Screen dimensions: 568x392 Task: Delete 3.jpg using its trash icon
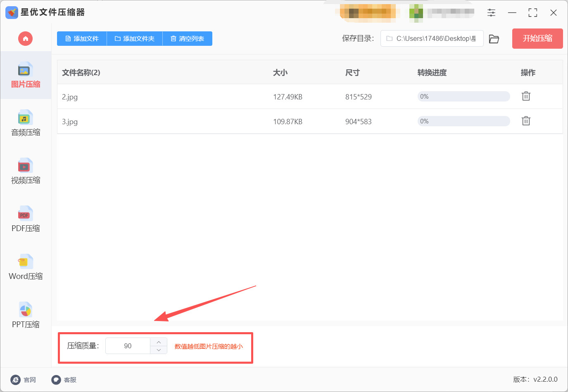(x=526, y=121)
